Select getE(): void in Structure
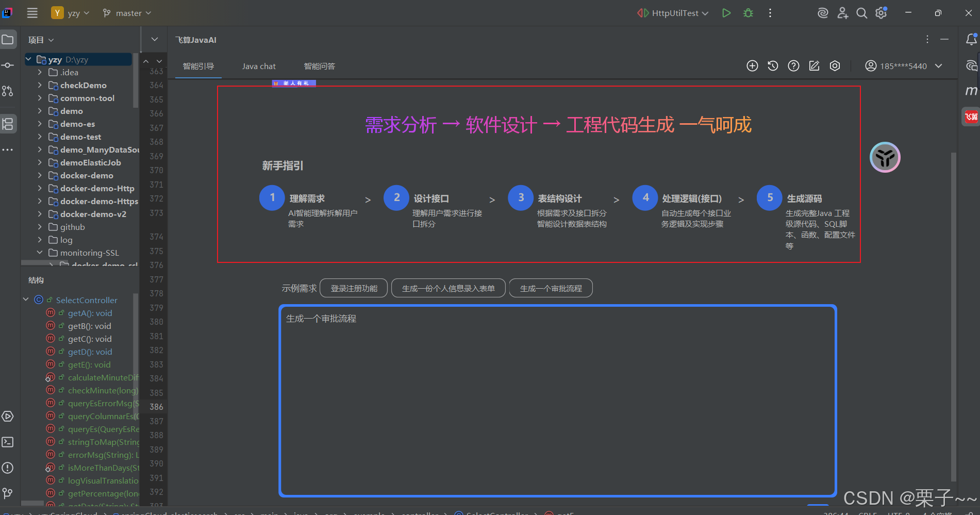 tap(89, 364)
